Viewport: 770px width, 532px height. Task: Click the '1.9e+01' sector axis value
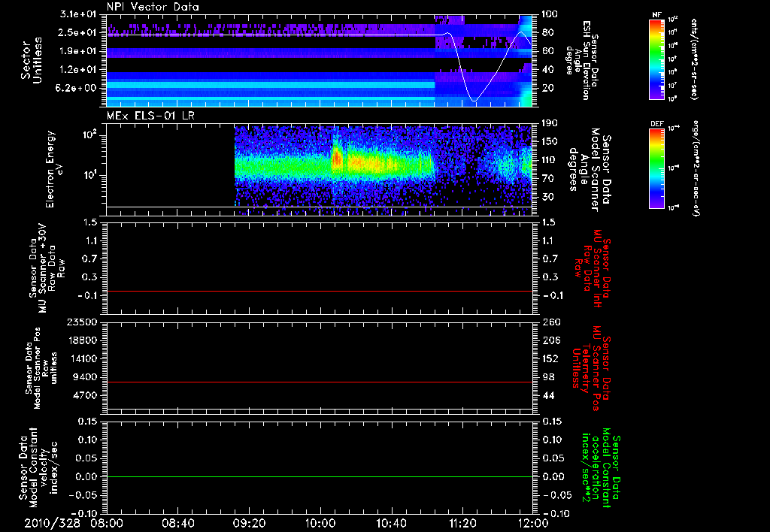tap(77, 51)
